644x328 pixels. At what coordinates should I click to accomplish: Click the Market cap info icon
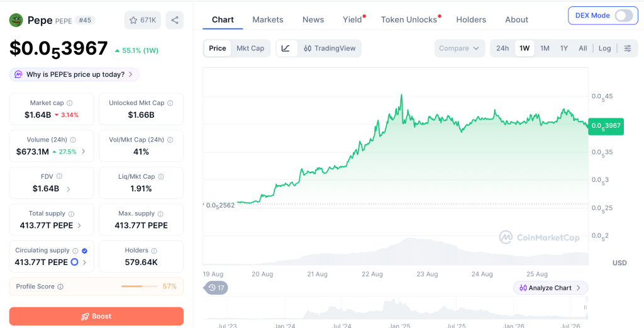(70, 103)
